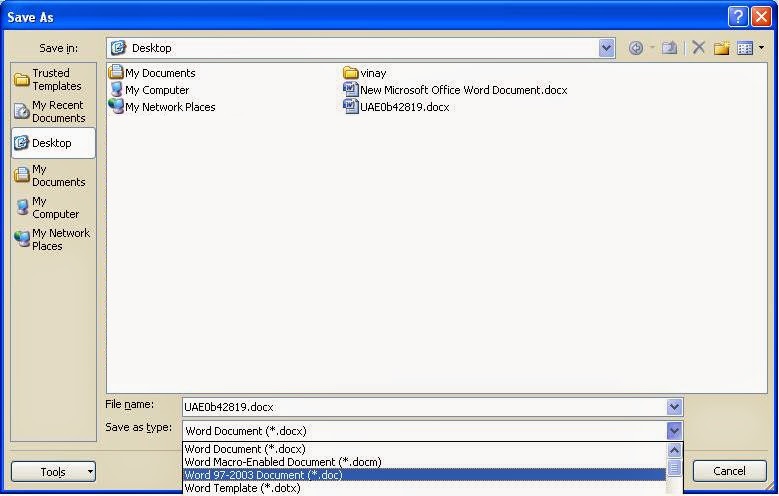This screenshot has height=496, width=779.
Task: Go up one folder level
Action: [669, 48]
